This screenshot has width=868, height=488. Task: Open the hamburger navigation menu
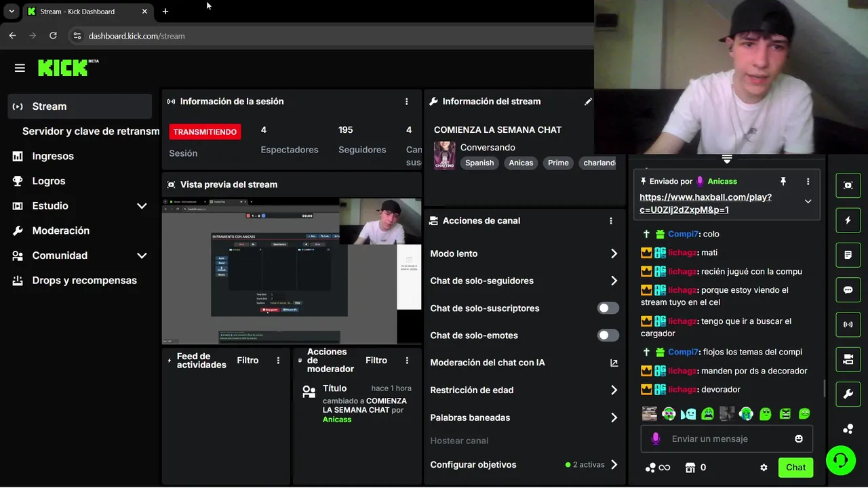[x=20, y=68]
